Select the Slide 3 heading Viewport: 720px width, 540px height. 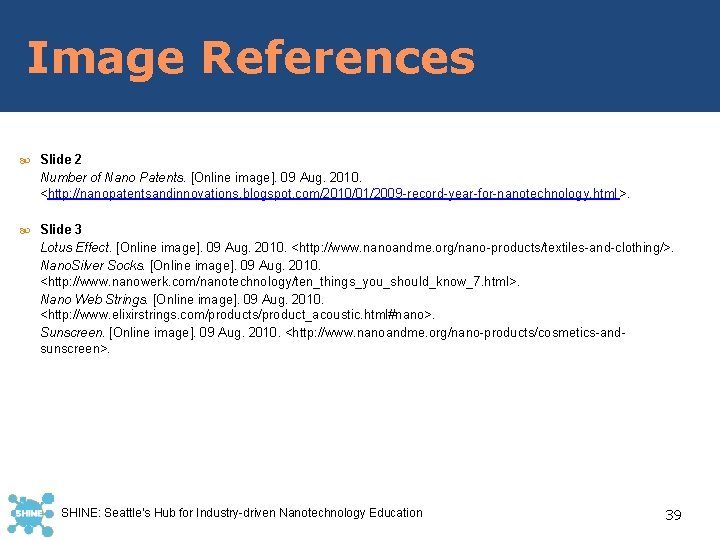[x=61, y=229]
